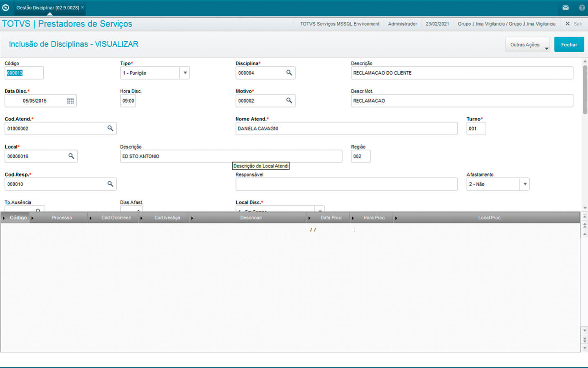Image resolution: width=588 pixels, height=368 pixels.
Task: Click the help question mark icon
Action: [x=582, y=8]
